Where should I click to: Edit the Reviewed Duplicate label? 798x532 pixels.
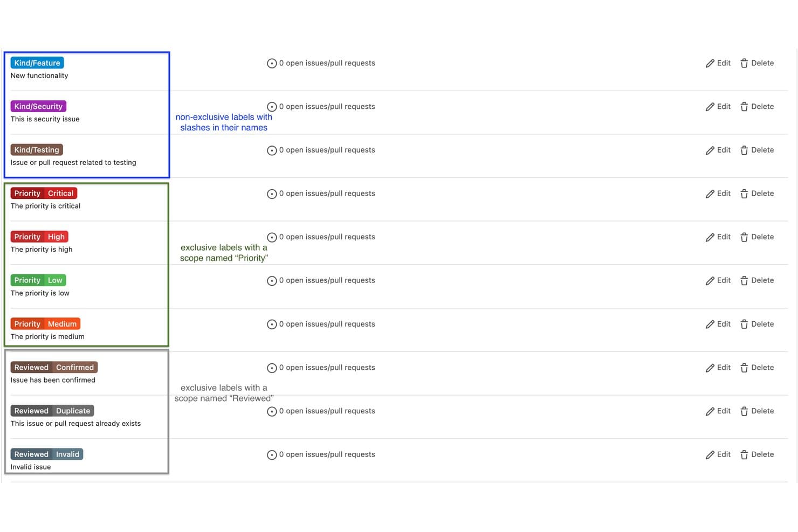718,411
